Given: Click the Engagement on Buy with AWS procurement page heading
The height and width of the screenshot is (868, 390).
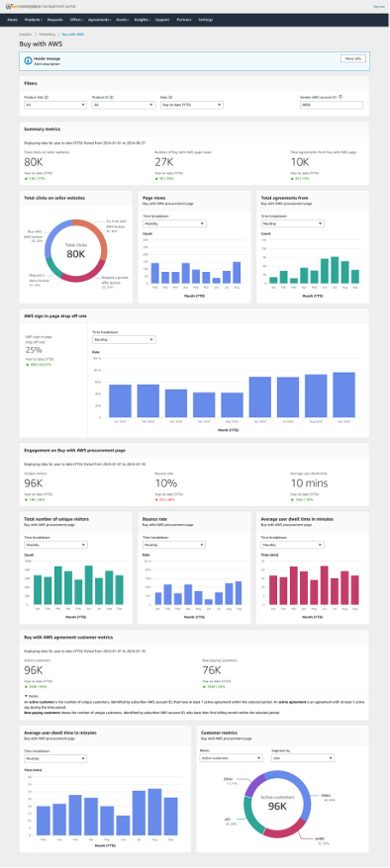Looking at the screenshot, I should click(x=74, y=450).
